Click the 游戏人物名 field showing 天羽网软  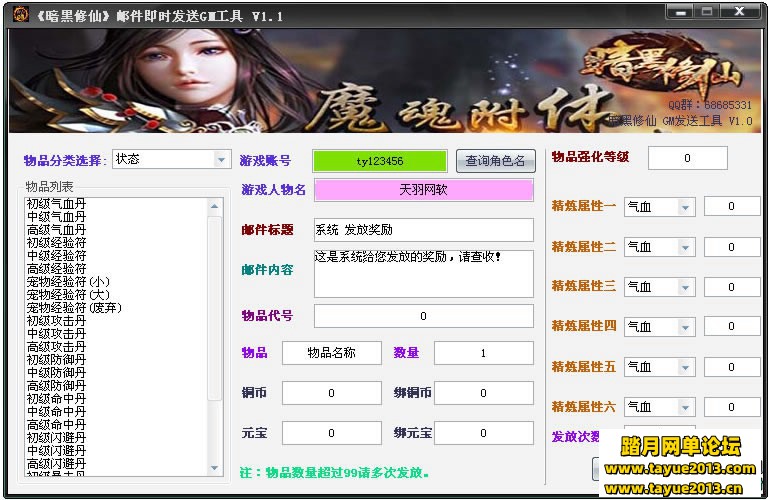(423, 190)
